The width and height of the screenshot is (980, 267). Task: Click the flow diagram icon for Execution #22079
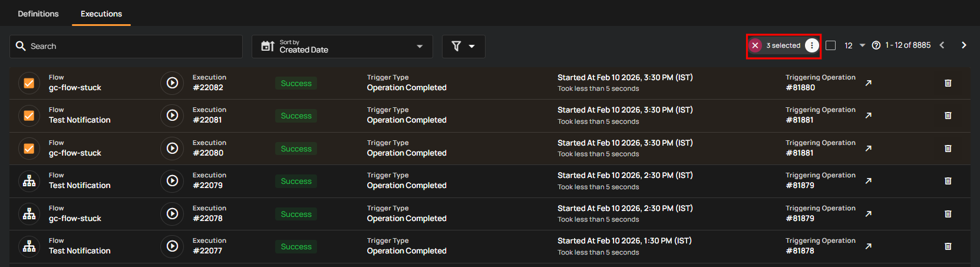point(29,181)
